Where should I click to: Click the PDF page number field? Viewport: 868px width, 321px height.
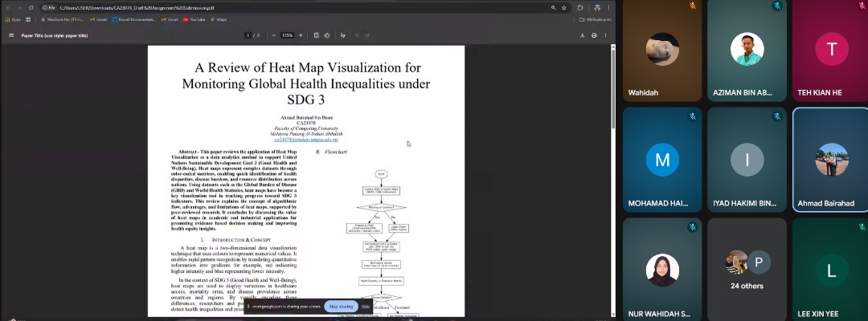248,35
